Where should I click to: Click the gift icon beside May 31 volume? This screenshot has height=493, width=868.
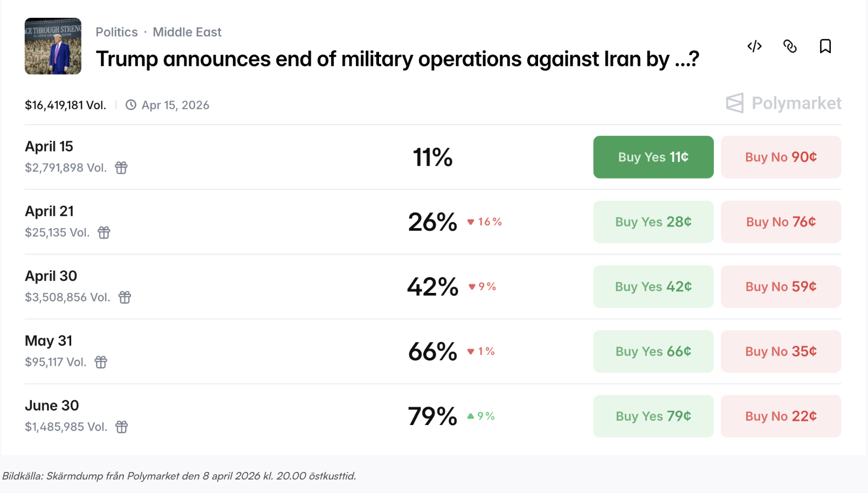pyautogui.click(x=101, y=362)
